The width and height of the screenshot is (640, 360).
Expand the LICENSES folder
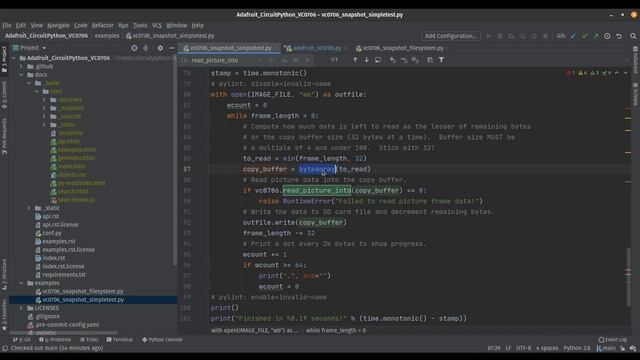click(22, 308)
